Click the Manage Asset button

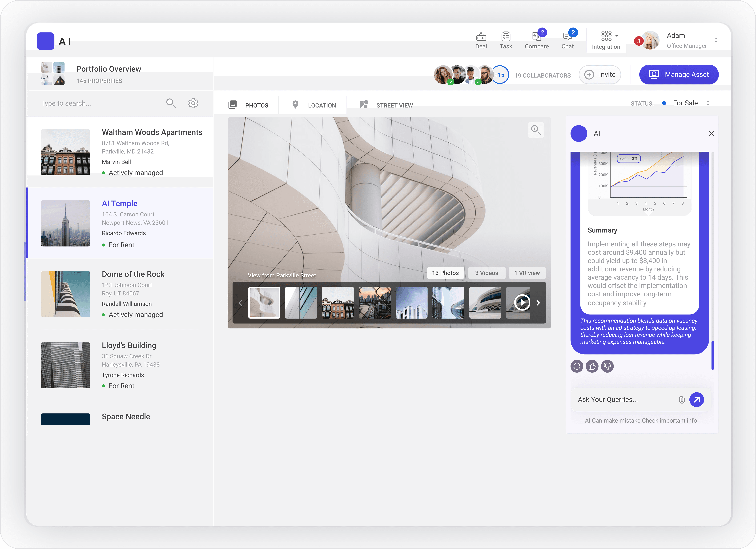tap(679, 75)
